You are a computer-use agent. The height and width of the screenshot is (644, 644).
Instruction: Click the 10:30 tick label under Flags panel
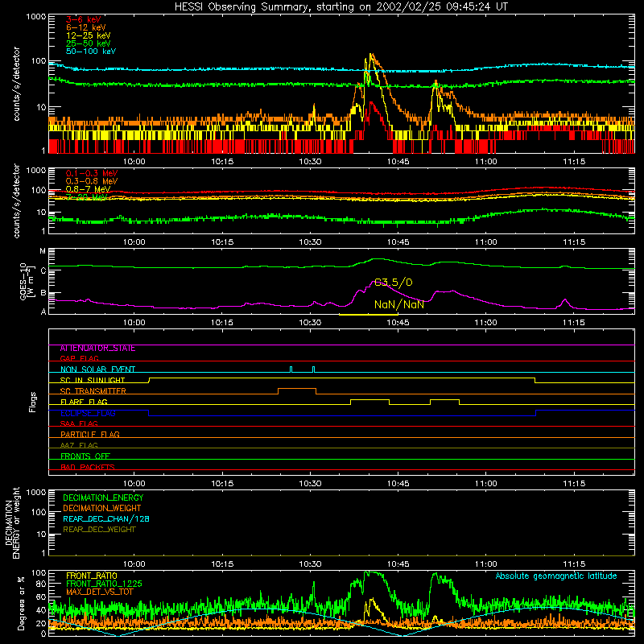(x=310, y=484)
